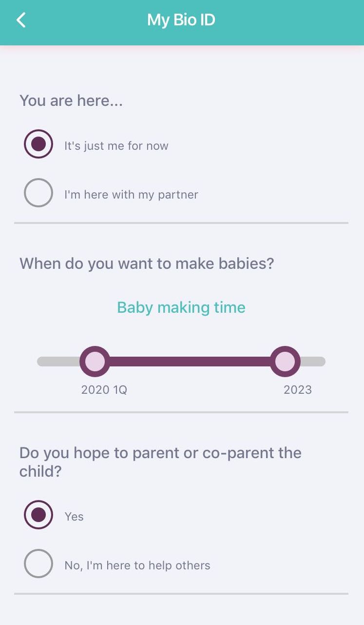Pick the "No, I'm here to help others" radio circle
This screenshot has width=364, height=625.
(38, 564)
